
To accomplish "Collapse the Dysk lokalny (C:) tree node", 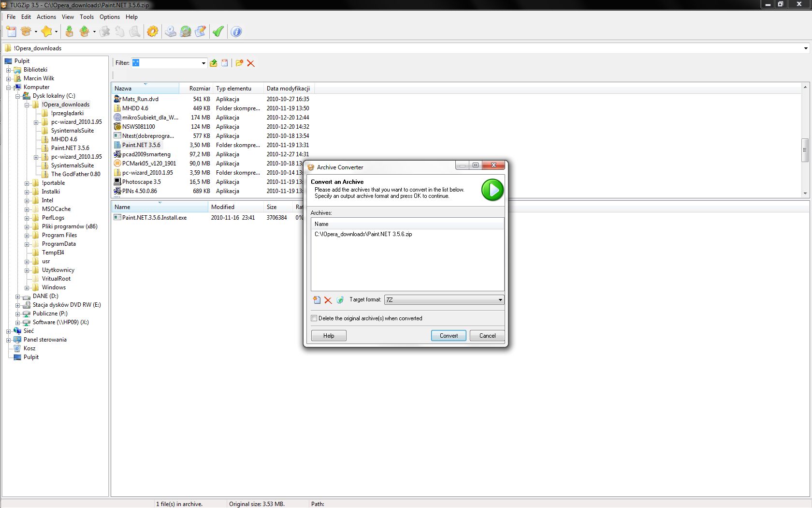I will coord(18,96).
